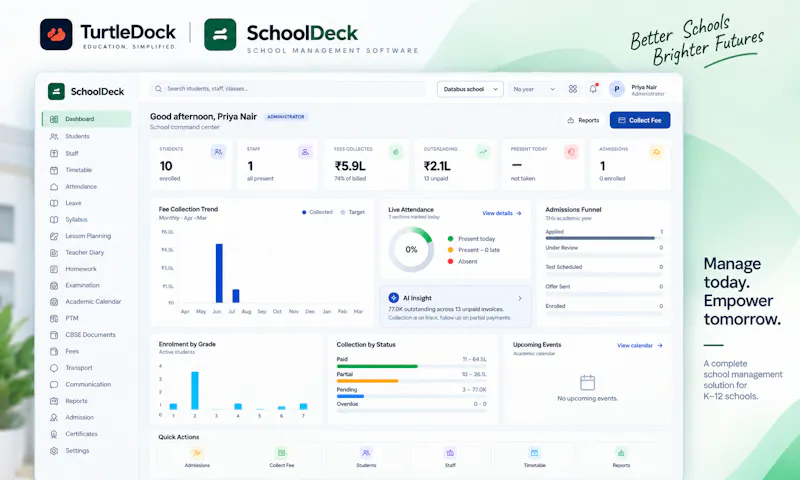Click the Collect Fee quick action
Viewport: 800px width, 480px height.
click(x=282, y=458)
